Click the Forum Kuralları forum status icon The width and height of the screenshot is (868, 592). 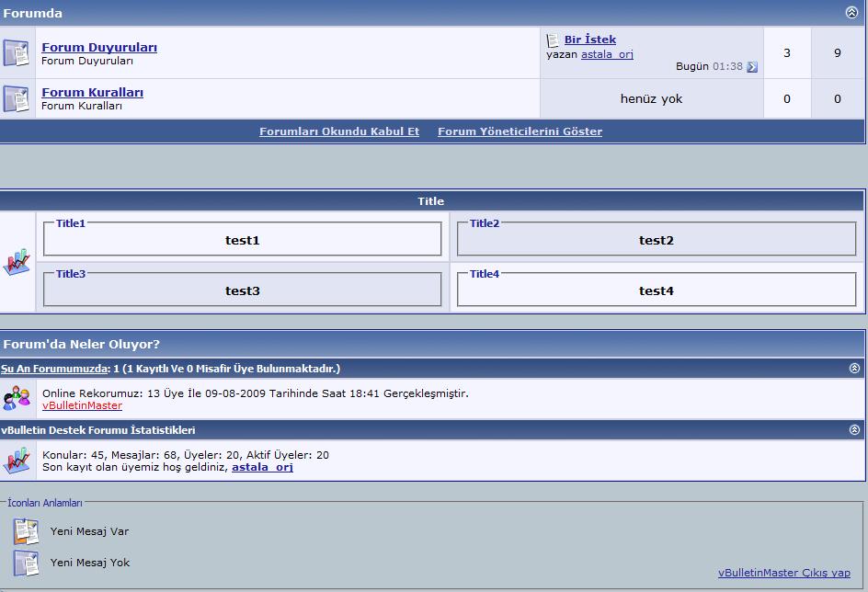(17, 98)
